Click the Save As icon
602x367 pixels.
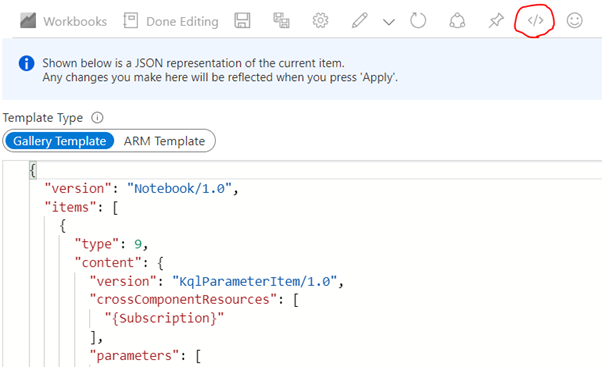click(x=281, y=21)
